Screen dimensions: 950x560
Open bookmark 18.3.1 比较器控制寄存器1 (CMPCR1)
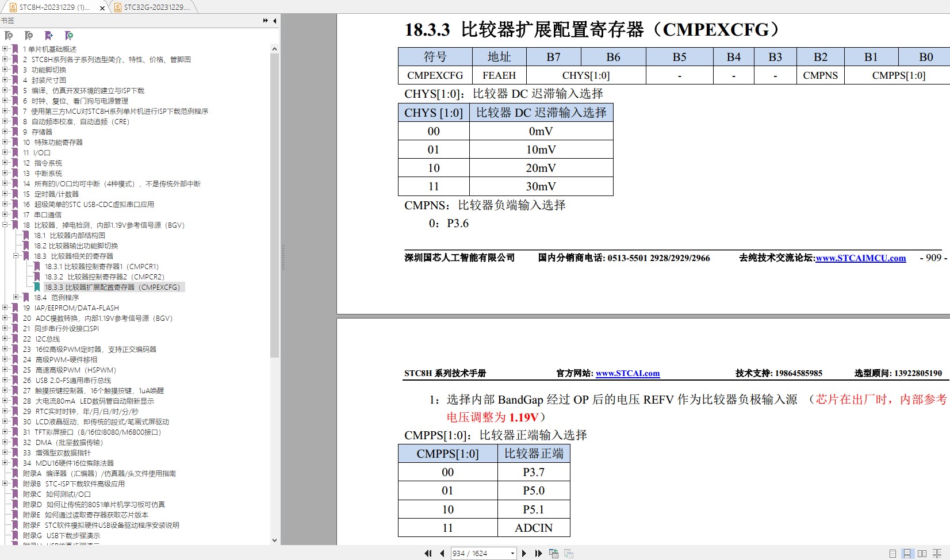tap(102, 266)
